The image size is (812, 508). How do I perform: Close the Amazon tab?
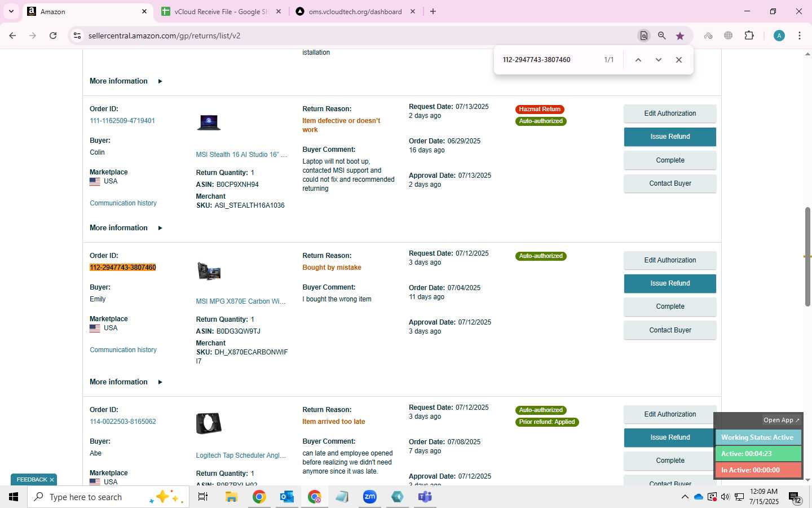144,11
